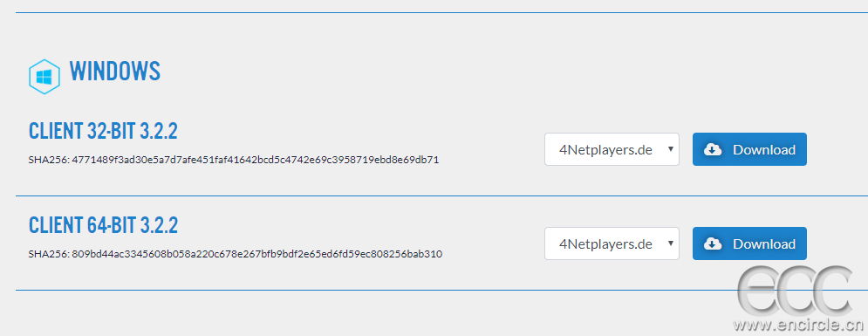The height and width of the screenshot is (336, 868).
Task: Click the ECC watermark logo
Action: click(x=795, y=290)
